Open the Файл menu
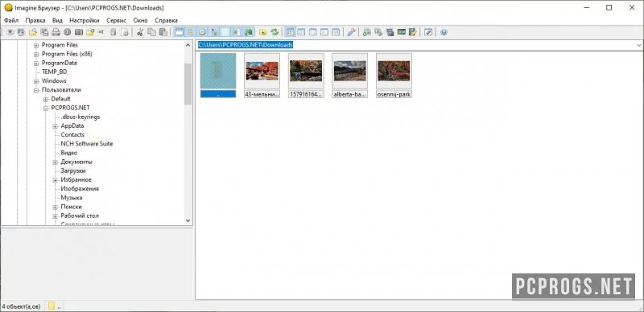 11,20
